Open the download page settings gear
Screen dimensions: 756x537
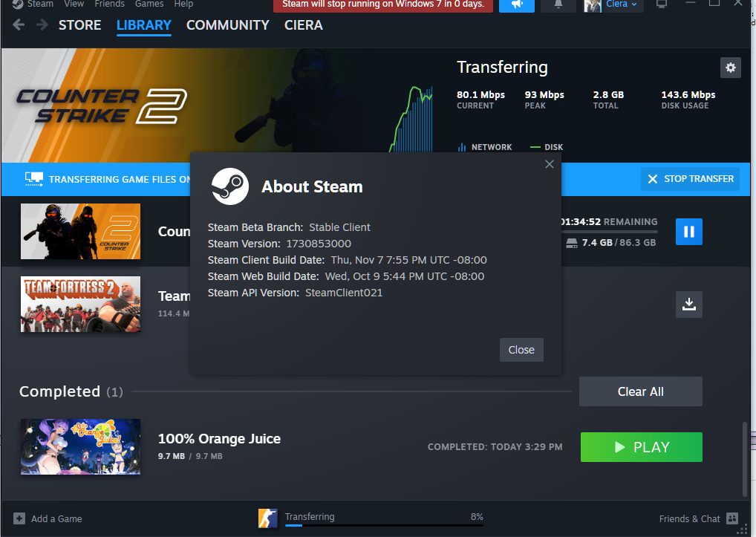tap(730, 67)
